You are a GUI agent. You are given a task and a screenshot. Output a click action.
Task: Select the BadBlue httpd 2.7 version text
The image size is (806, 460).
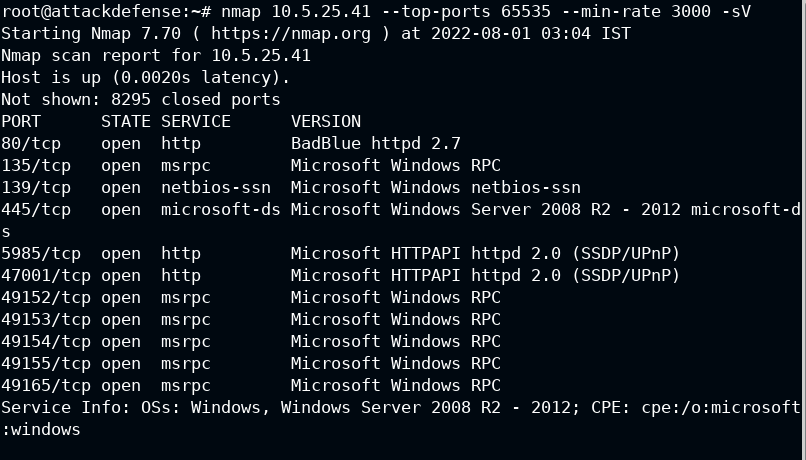376,143
